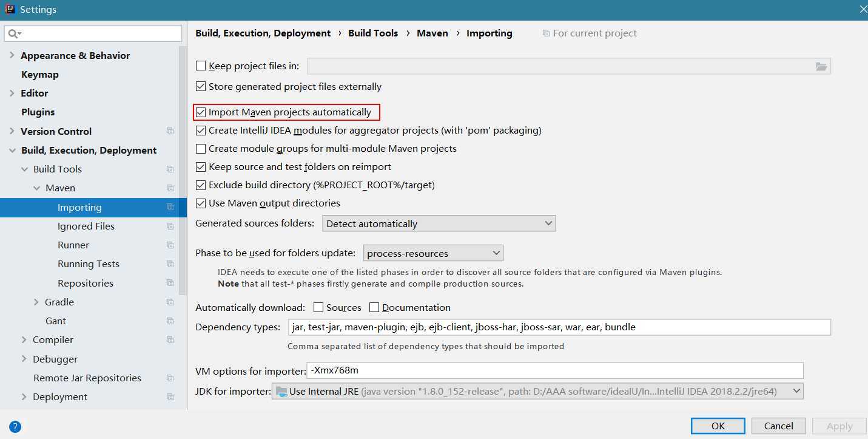Image resolution: width=868 pixels, height=439 pixels.
Task: Click the settings search field
Action: tap(93, 33)
